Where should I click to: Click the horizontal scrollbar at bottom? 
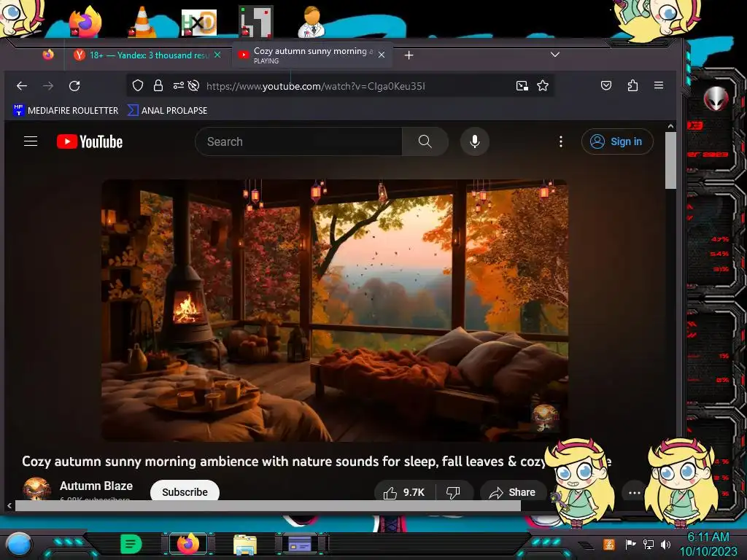point(268,506)
